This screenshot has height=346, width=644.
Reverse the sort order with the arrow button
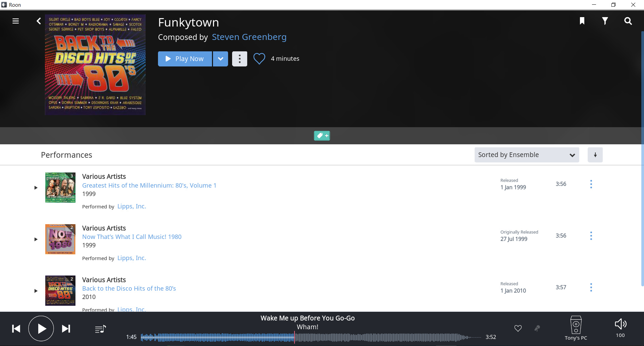point(595,155)
